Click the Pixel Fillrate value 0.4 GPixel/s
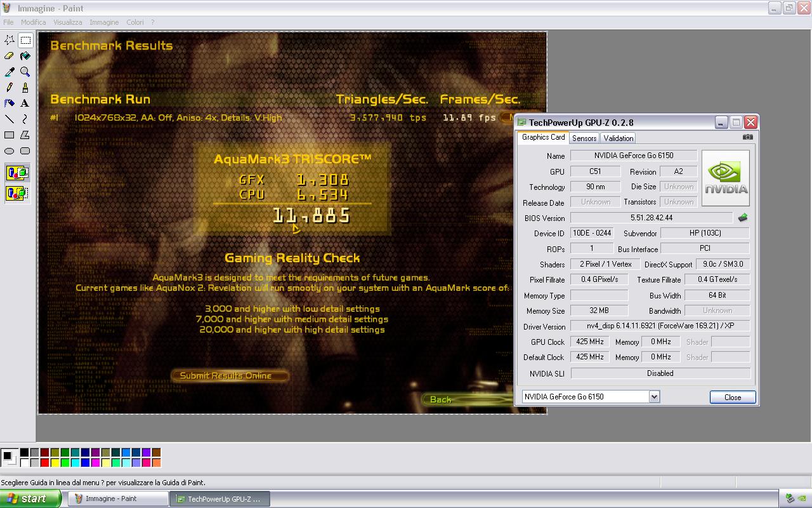The width and height of the screenshot is (812, 508). pyautogui.click(x=599, y=279)
